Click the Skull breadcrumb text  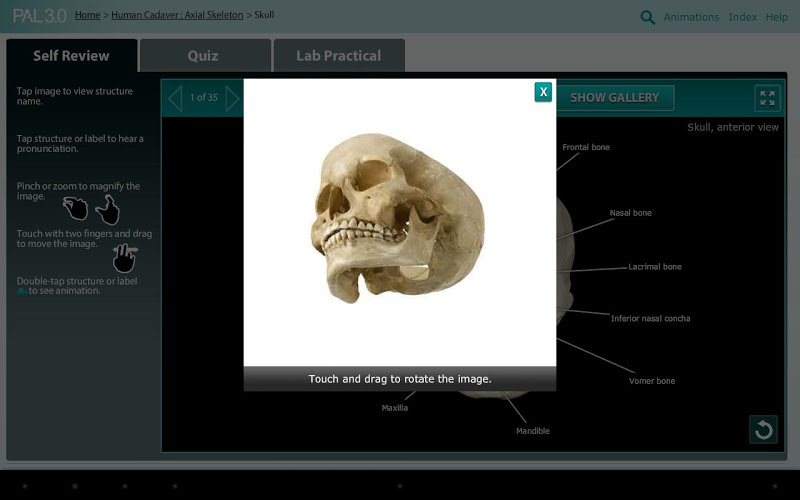coord(264,15)
